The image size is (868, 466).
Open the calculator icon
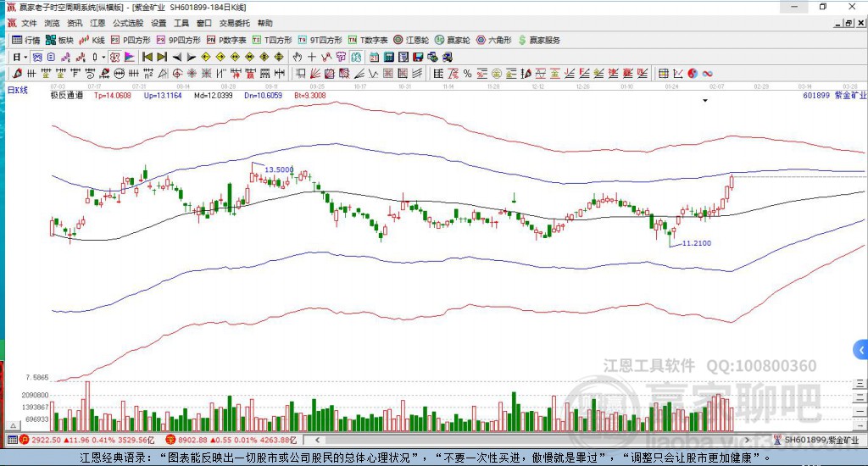click(x=388, y=57)
